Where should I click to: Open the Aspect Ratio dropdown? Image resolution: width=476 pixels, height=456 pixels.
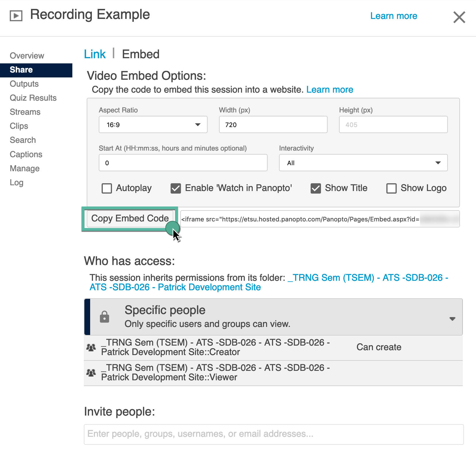pos(153,125)
